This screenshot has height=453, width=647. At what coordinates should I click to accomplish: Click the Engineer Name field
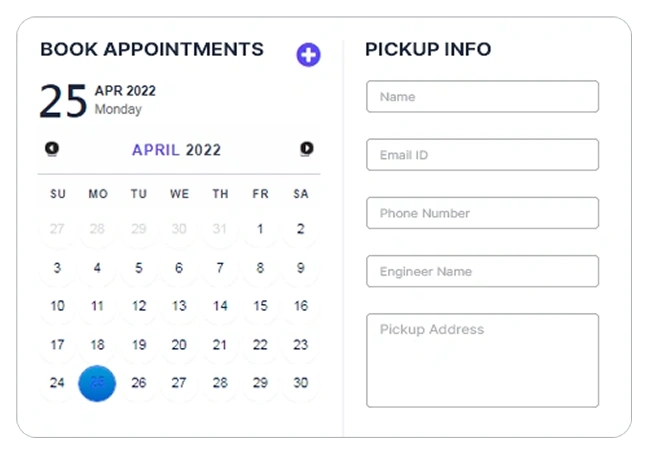(x=482, y=271)
